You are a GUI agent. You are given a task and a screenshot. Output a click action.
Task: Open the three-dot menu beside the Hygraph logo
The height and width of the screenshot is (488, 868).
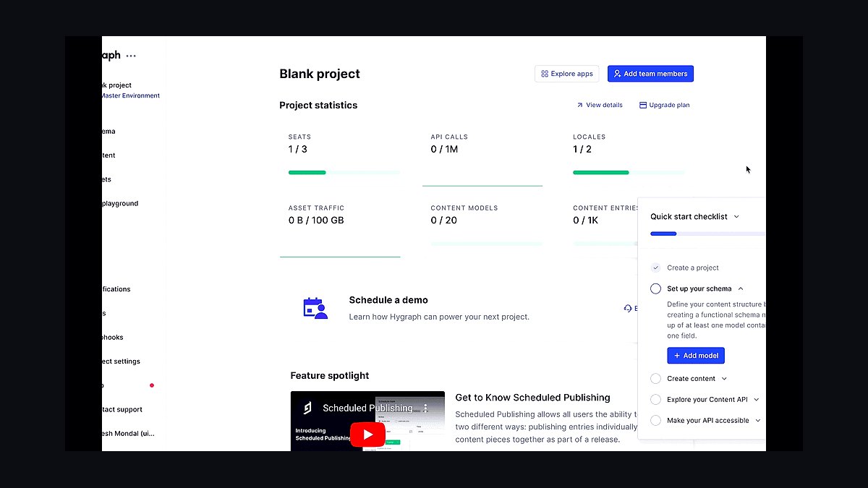(131, 56)
